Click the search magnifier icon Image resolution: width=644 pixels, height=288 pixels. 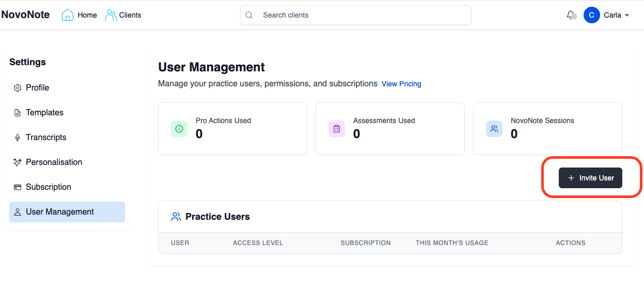249,15
